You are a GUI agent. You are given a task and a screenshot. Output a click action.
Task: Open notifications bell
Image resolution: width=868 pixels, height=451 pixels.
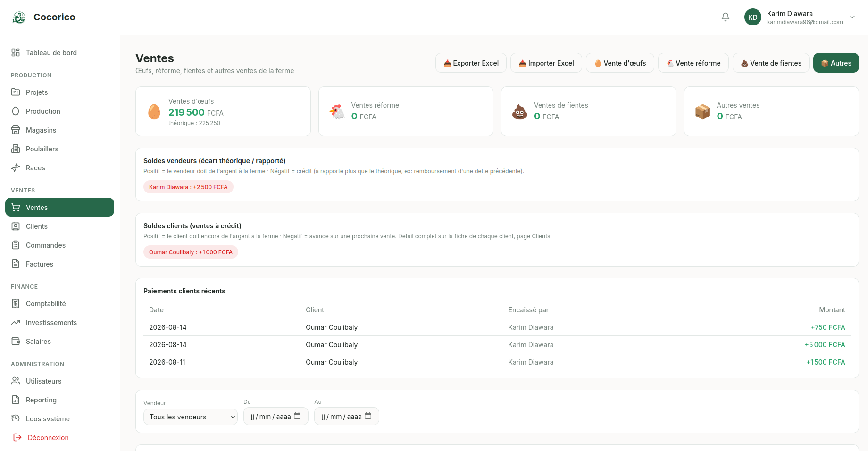click(726, 17)
